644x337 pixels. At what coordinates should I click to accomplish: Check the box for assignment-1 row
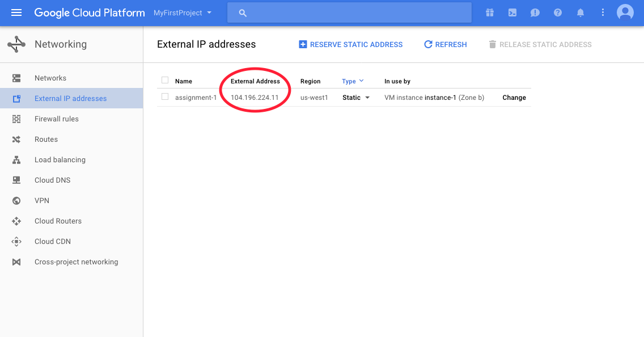pos(165,97)
